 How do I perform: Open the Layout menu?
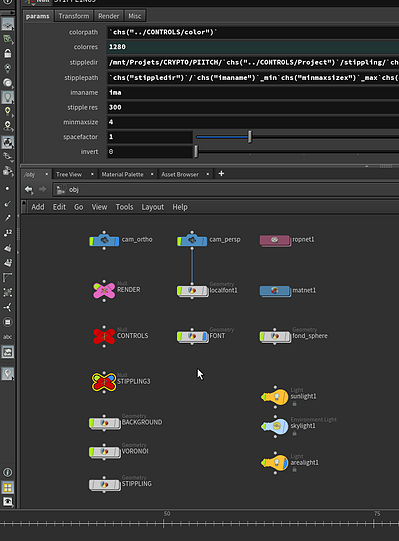(153, 207)
